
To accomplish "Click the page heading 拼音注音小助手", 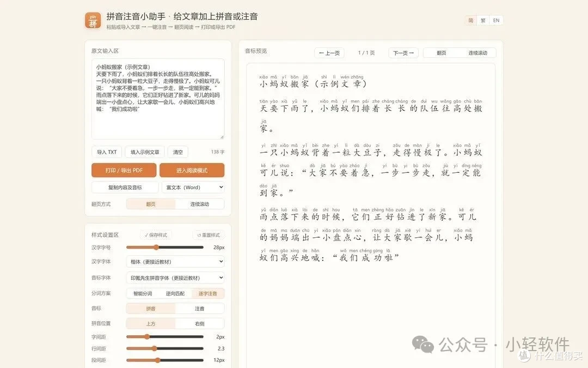I will [x=136, y=16].
